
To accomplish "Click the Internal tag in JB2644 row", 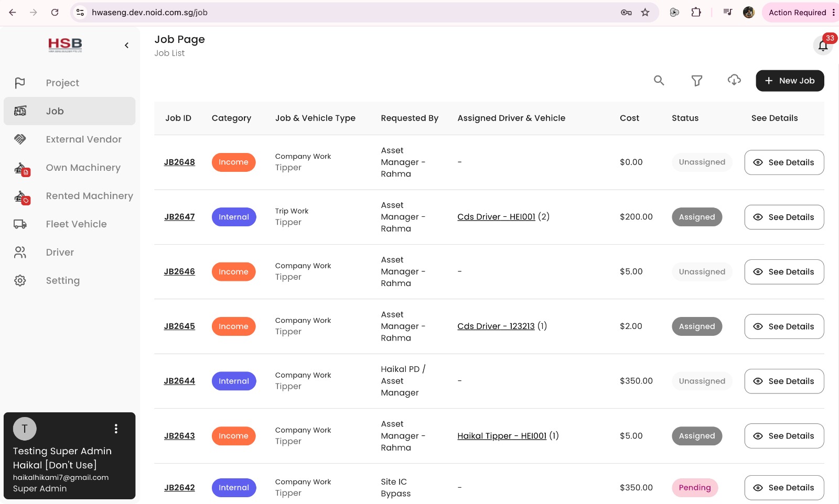I will point(234,381).
